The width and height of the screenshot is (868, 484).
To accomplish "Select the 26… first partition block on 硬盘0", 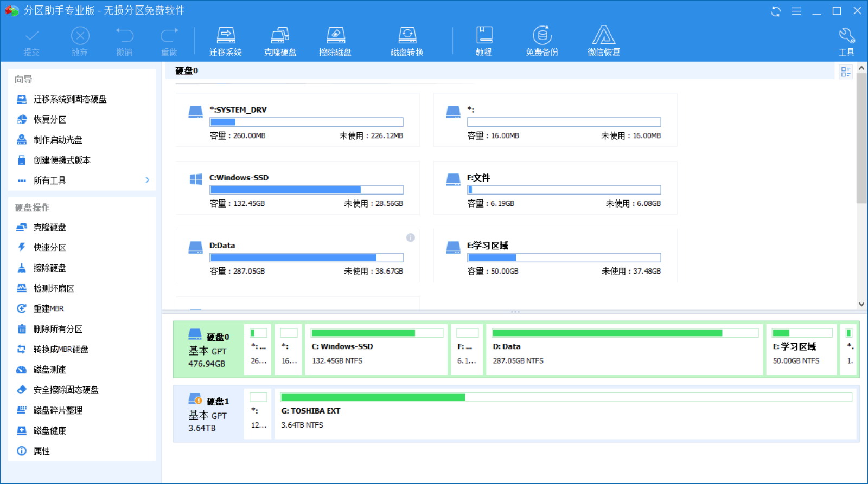I will [x=258, y=349].
